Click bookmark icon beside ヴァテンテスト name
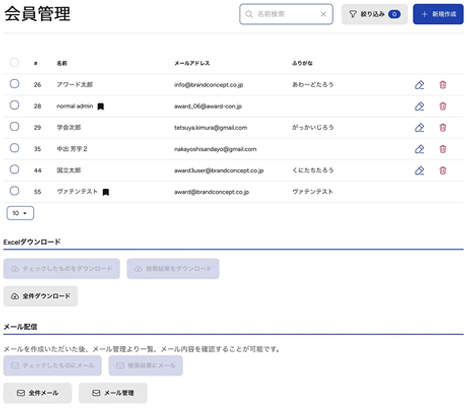 106,192
